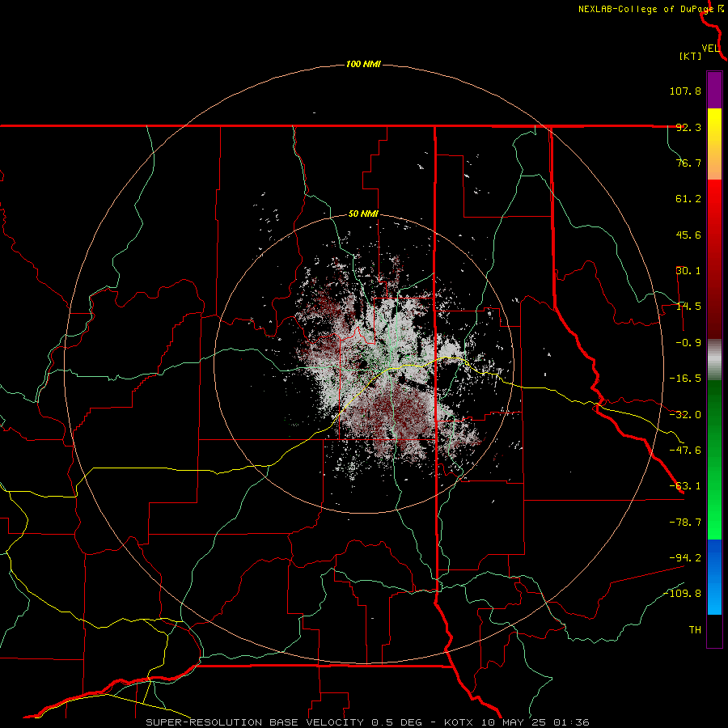The height and width of the screenshot is (728, 728).
Task: Click the 92.3 scale value
Action: [688, 127]
